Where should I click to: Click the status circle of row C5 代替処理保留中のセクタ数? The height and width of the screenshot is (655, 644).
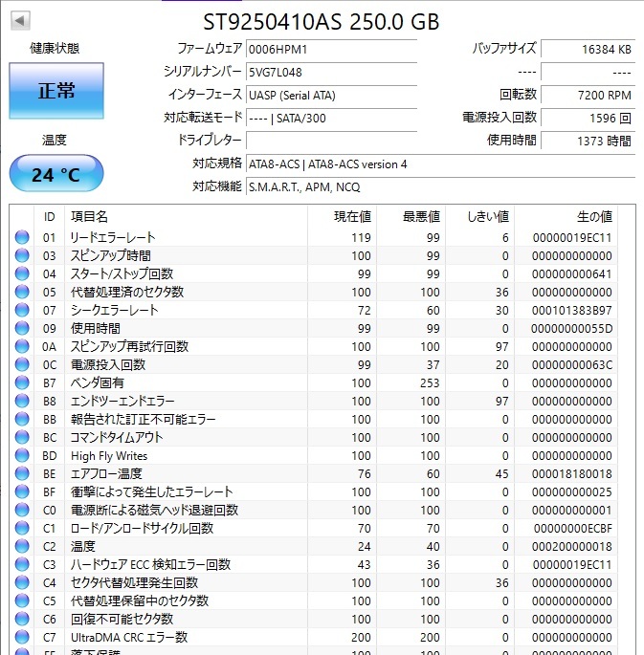[22, 600]
